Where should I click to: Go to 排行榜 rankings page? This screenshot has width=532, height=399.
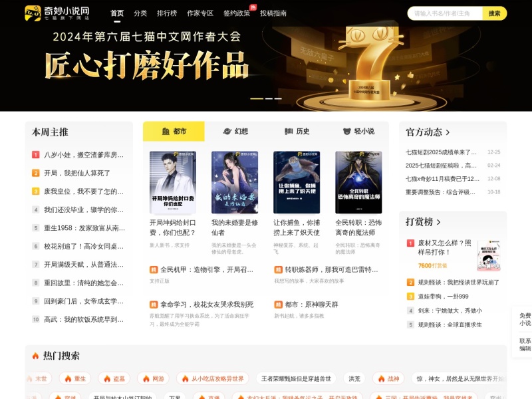167,13
